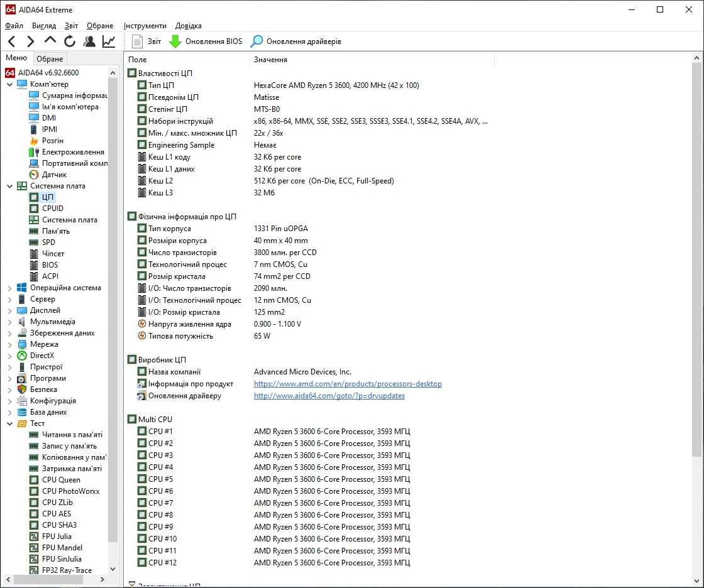The height and width of the screenshot is (588, 704).
Task: Select the CPU PhotoWorxx benchmark
Action: [x=64, y=491]
